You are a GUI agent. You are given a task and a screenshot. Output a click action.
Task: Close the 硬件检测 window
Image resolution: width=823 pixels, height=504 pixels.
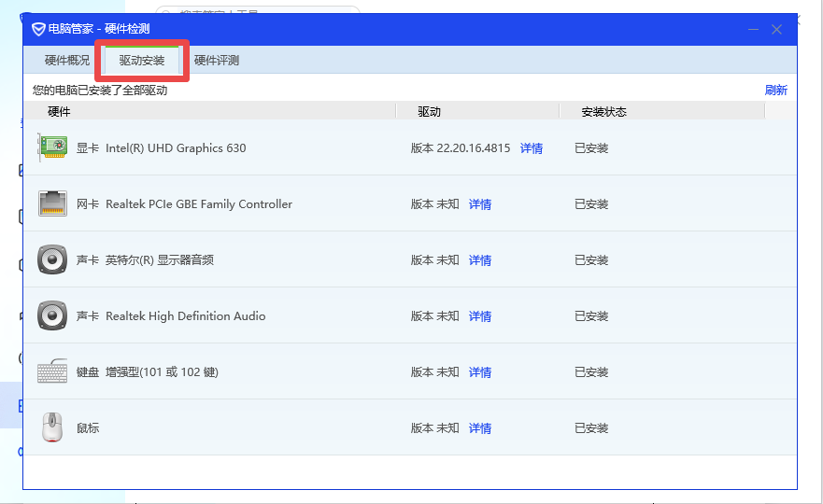pos(777,29)
